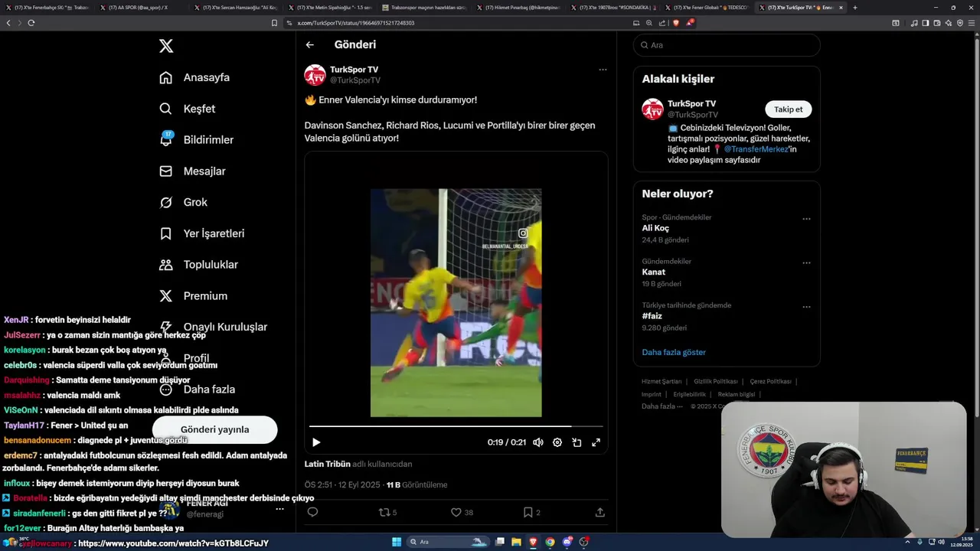This screenshot has width=980, height=551.
Task: Open the #faiz trending topic
Action: 652,316
